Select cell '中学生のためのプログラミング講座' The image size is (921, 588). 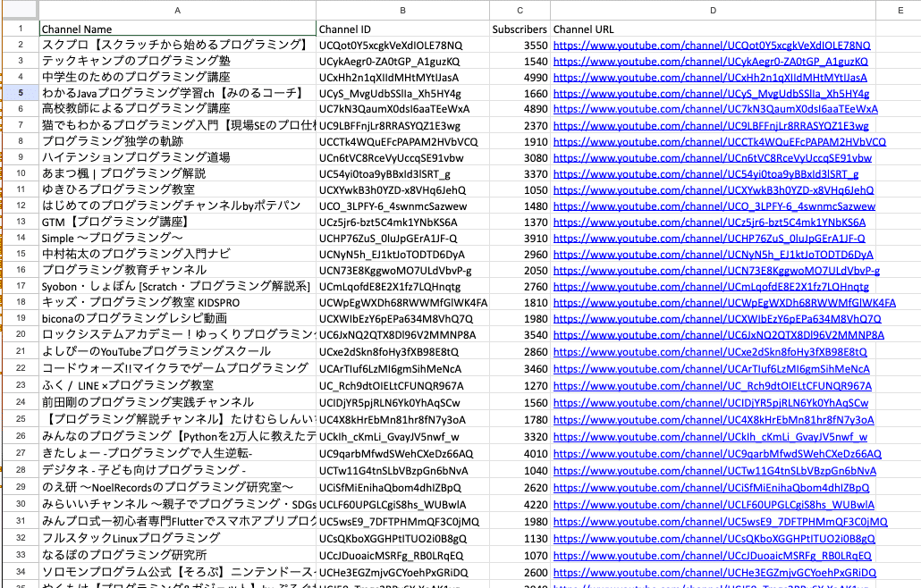point(177,77)
